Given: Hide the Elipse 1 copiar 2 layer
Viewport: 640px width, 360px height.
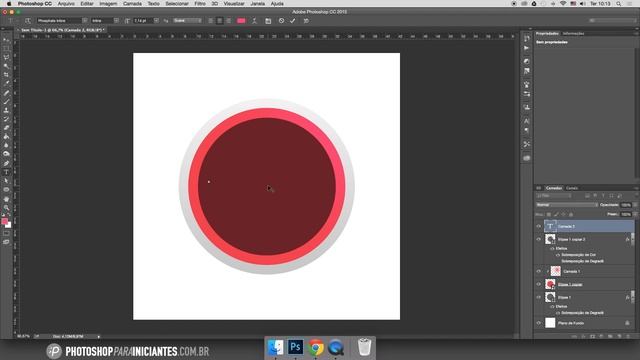Looking at the screenshot, I should 538,240.
